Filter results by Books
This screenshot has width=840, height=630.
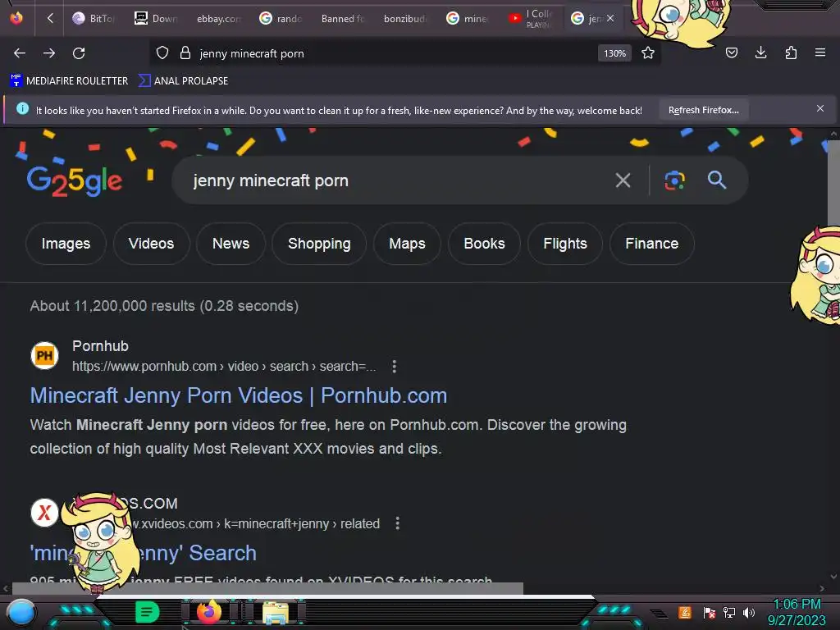click(484, 244)
